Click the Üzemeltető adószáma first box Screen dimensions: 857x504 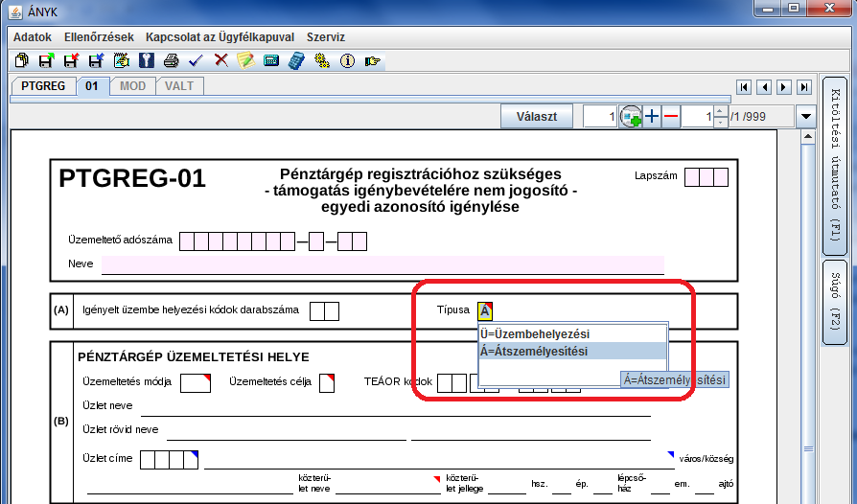(187, 241)
